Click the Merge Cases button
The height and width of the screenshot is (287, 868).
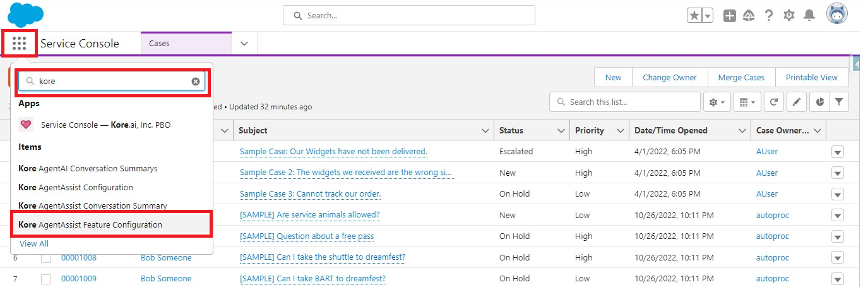point(741,78)
